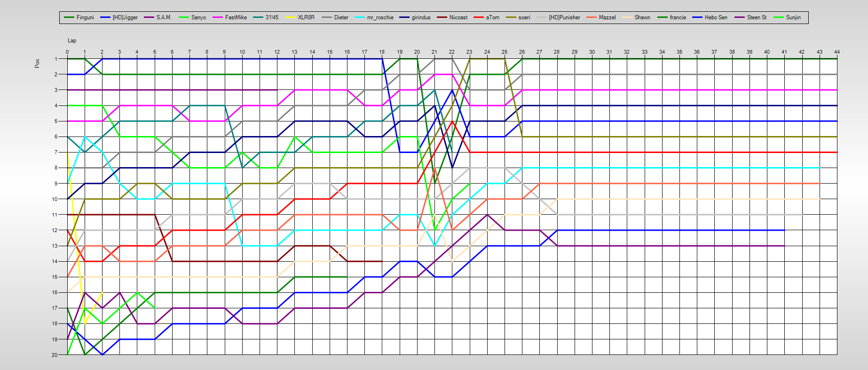868x370 pixels.
Task: Click the Finguni legend entry
Action: tap(85, 17)
